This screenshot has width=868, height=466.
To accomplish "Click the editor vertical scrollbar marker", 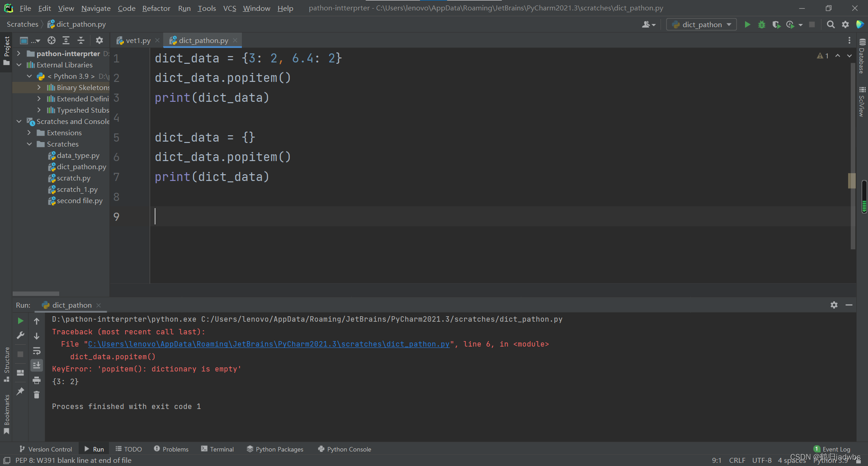I will click(x=852, y=181).
